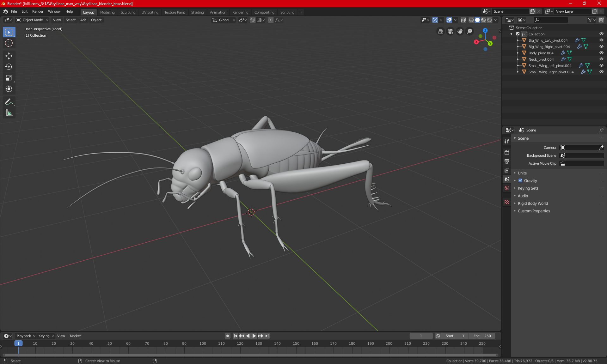The image size is (607, 364).
Task: Uncheck the Collection exclude checkbox
Action: (x=518, y=34)
